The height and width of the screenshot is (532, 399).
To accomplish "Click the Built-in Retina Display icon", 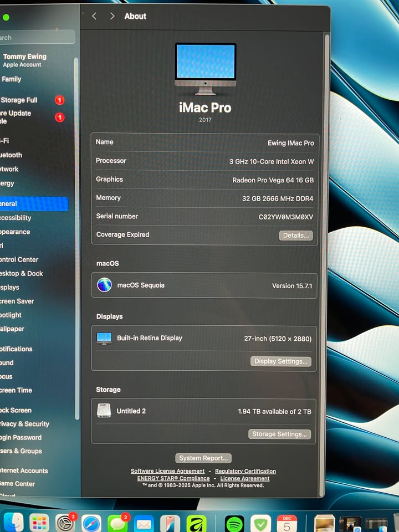I will (104, 338).
